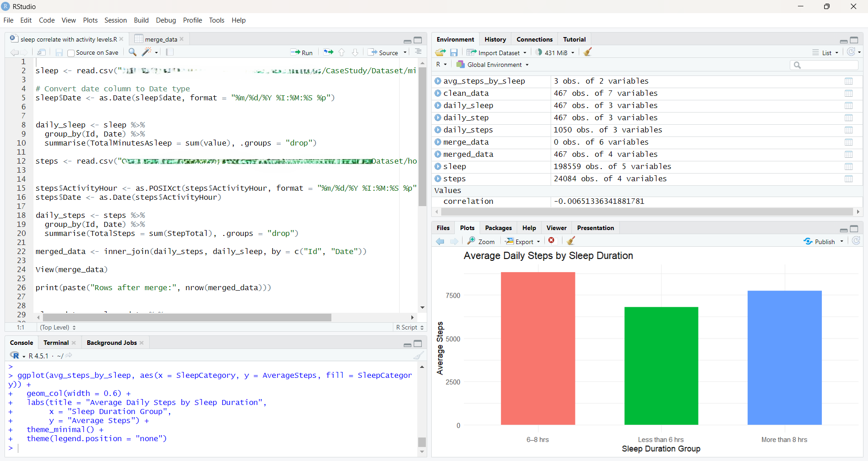Screen dimensions: 868x461
Task: Open the Global Environment dropdown
Action: [492, 65]
